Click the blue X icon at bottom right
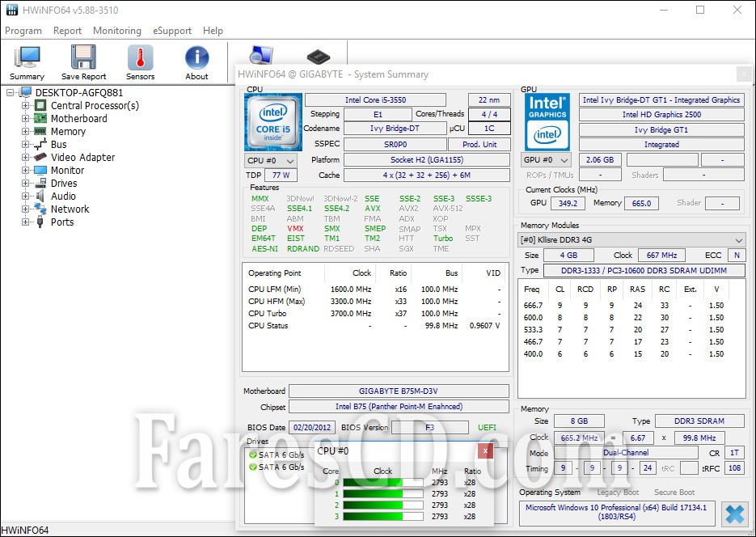The width and height of the screenshot is (756, 537). pyautogui.click(x=735, y=514)
